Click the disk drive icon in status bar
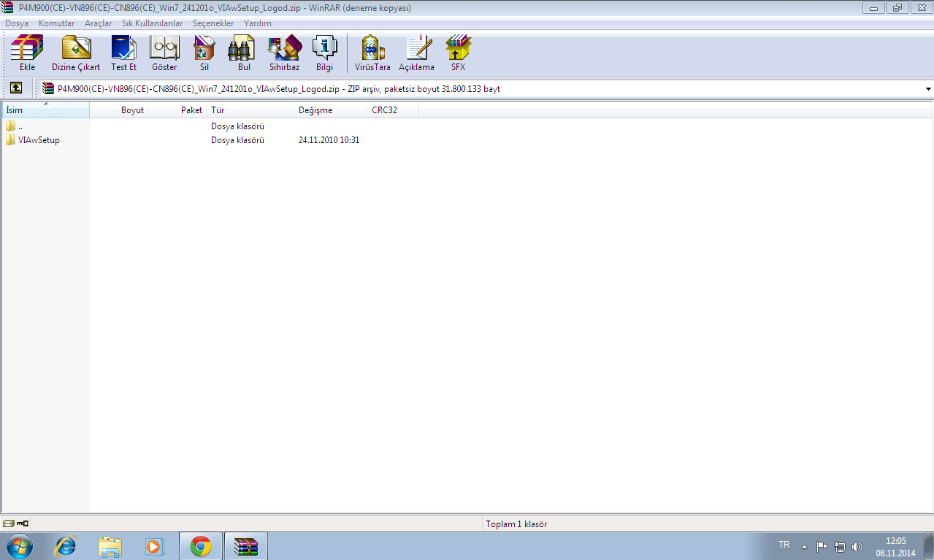Viewport: 934px width, 560px height. point(9,523)
